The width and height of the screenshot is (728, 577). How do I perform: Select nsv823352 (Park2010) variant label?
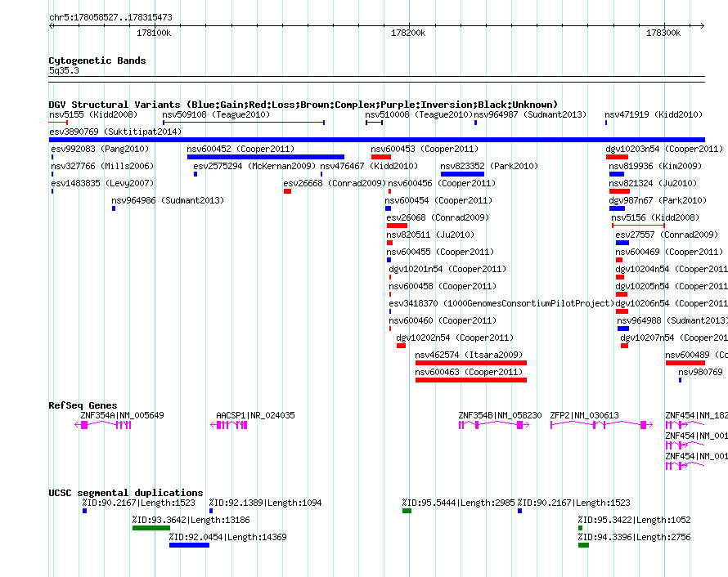(489, 166)
